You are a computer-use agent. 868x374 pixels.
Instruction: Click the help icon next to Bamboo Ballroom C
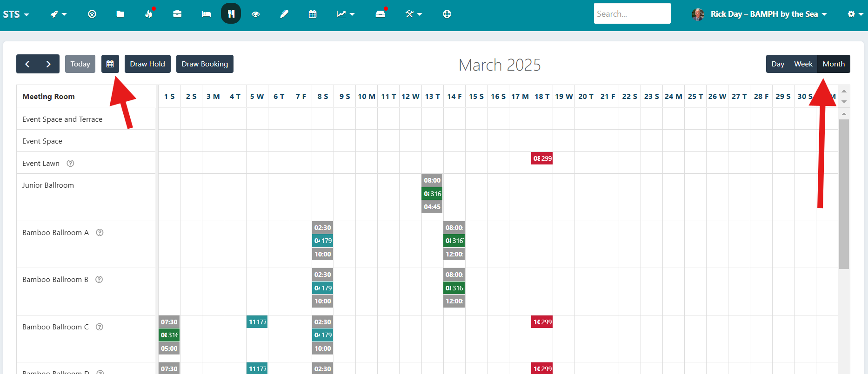tap(100, 327)
